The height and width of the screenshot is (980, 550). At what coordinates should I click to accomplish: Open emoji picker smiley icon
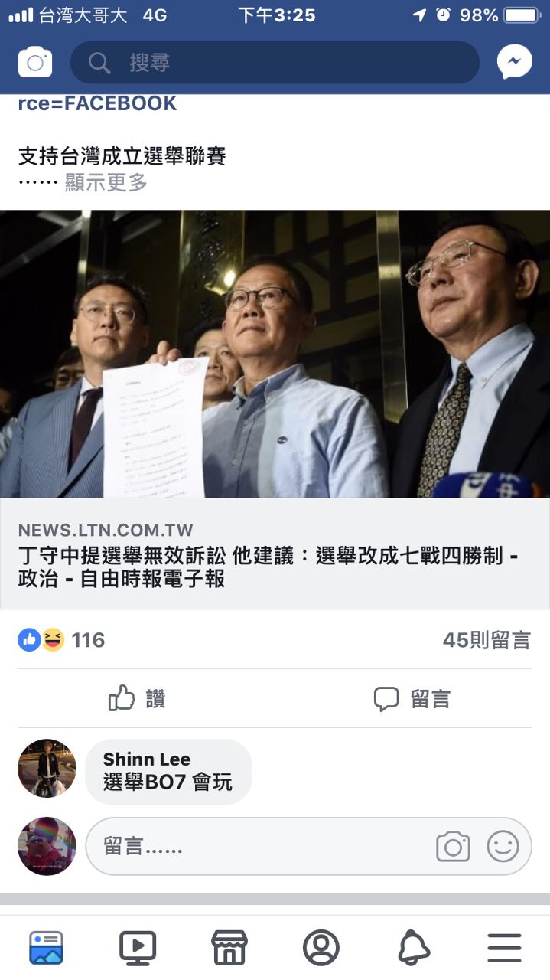click(x=503, y=847)
